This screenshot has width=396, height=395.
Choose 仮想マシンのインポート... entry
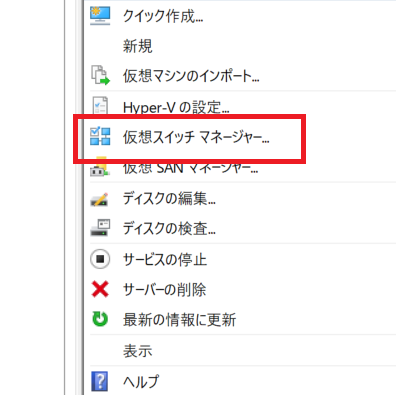[x=191, y=76]
